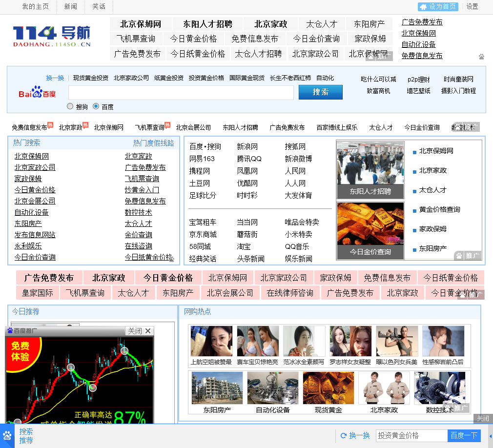Click the refresh icon next to 换一换 in the bottom bar

344,435
